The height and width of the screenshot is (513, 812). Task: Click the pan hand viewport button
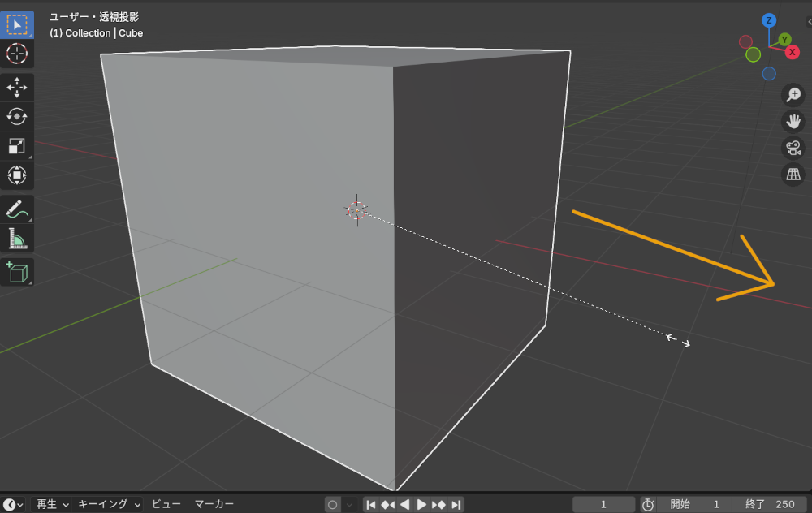click(x=793, y=121)
